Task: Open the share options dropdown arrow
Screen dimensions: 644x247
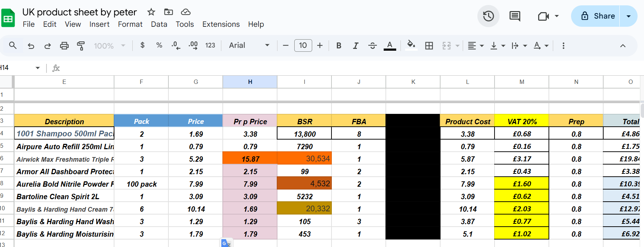Action: [x=629, y=16]
